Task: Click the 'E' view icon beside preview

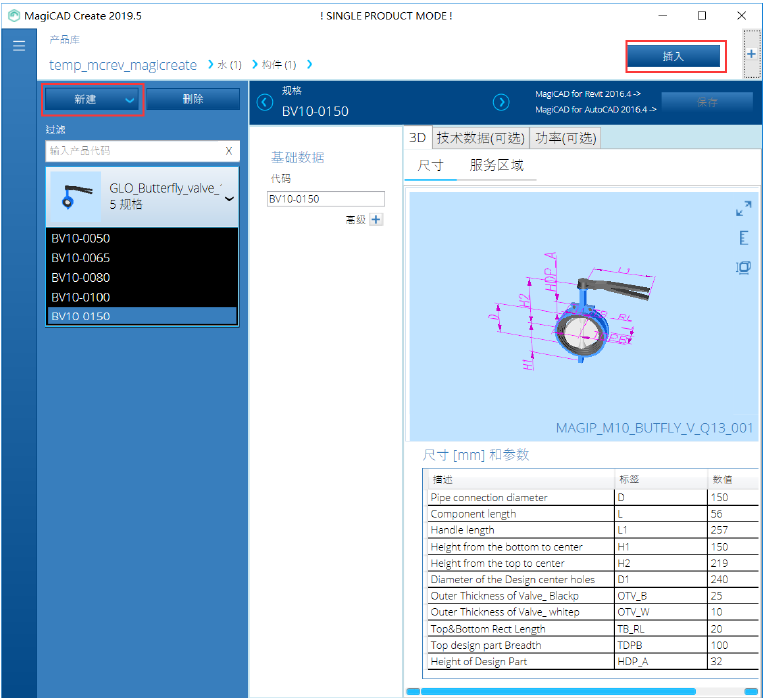Action: (x=743, y=238)
